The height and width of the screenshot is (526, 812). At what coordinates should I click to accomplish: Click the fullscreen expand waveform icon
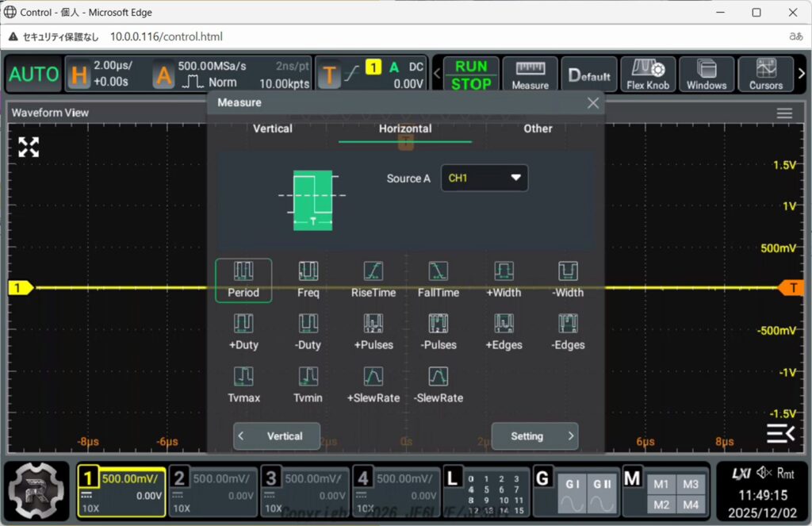[29, 147]
